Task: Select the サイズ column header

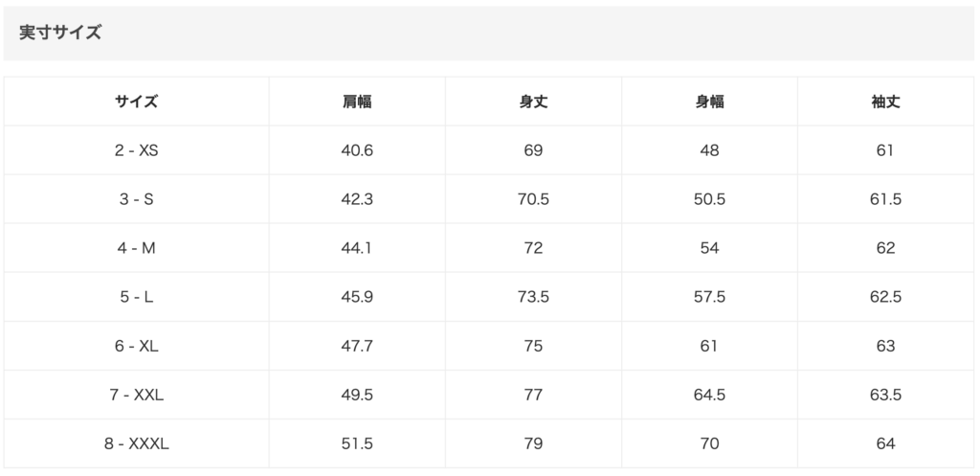Action: click(136, 102)
